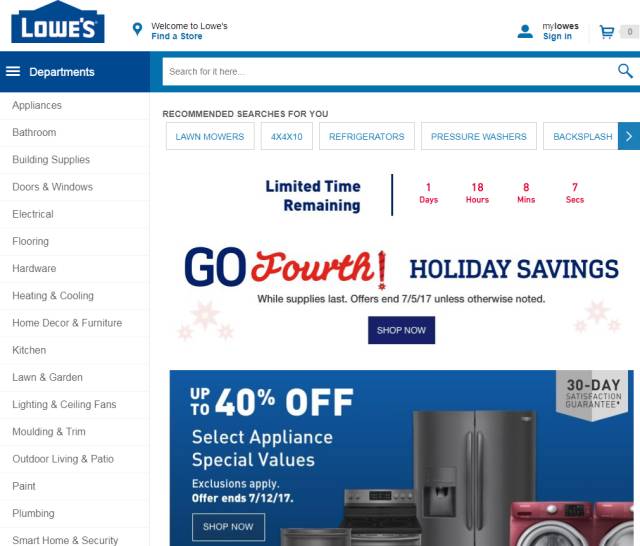Click the Departments hamburger menu icon

coord(13,71)
